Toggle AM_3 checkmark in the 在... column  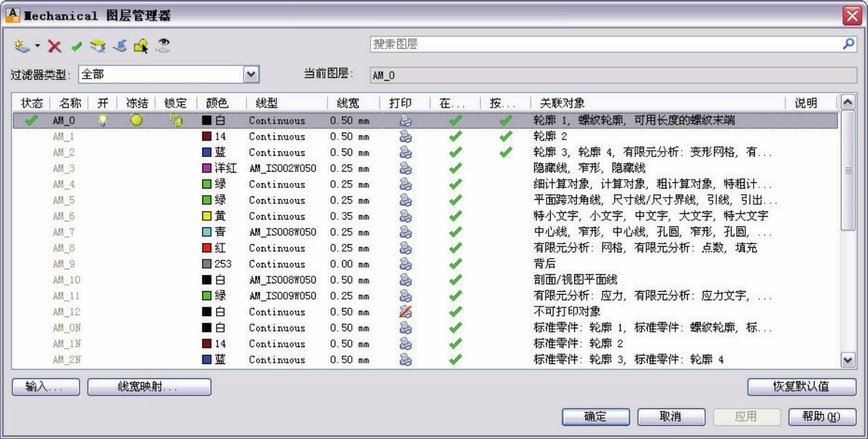pyautogui.click(x=456, y=168)
